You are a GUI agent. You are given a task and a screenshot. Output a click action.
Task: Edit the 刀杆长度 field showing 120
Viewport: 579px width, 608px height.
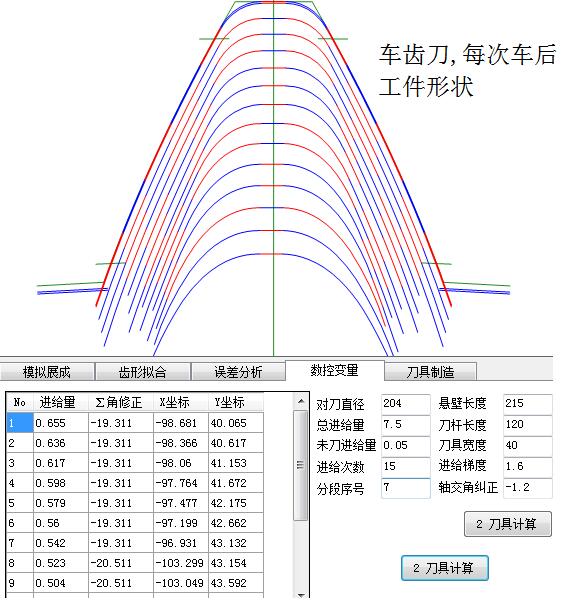(x=527, y=425)
